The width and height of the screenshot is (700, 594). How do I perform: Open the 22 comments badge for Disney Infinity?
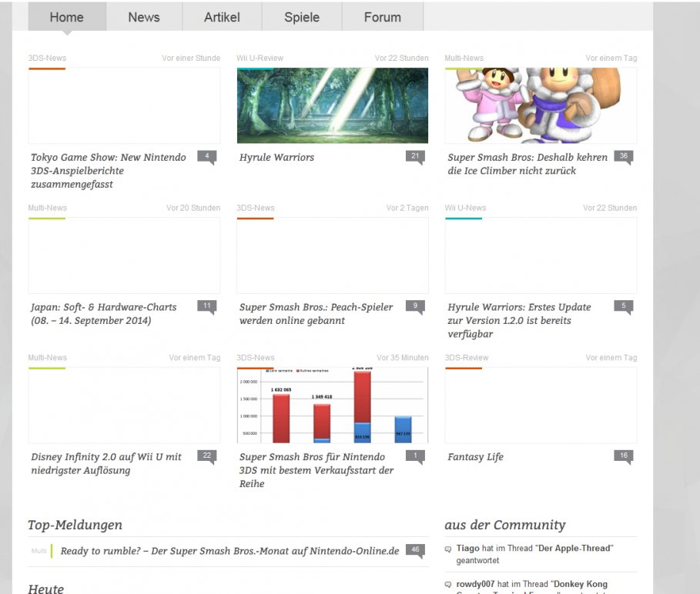(x=206, y=456)
